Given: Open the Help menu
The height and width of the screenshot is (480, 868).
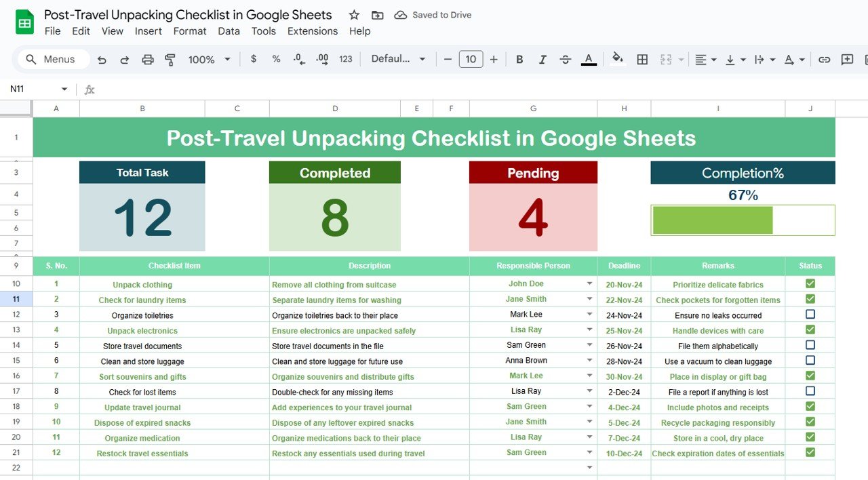Looking at the screenshot, I should point(360,31).
